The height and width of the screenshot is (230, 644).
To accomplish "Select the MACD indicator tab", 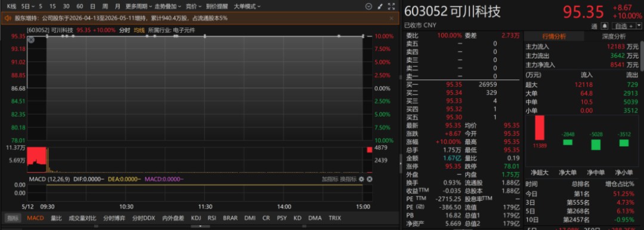I will point(35,218).
